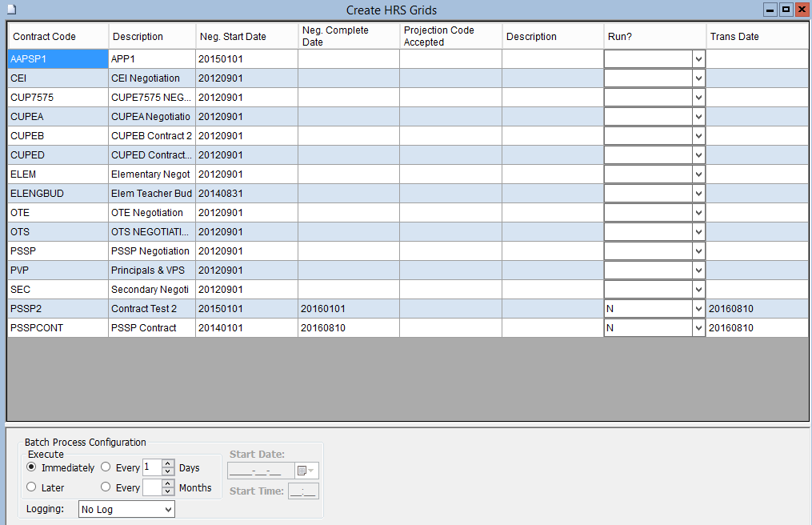
Task: Decrease the Days interval with down arrow
Action: pyautogui.click(x=167, y=472)
